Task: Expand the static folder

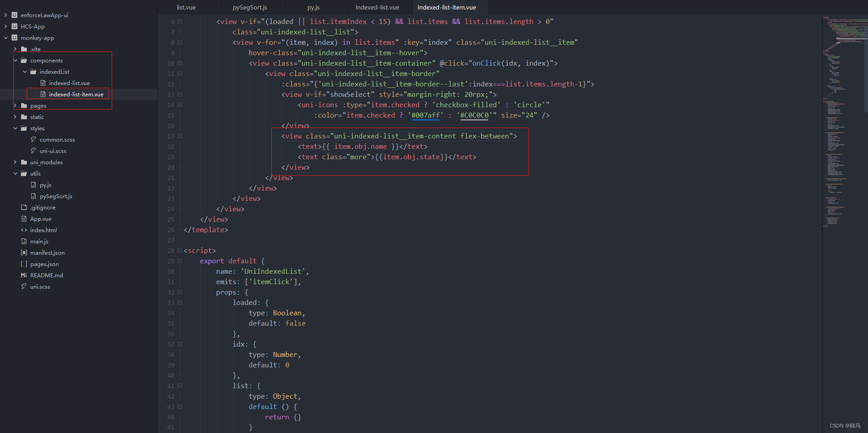Action: (15, 117)
